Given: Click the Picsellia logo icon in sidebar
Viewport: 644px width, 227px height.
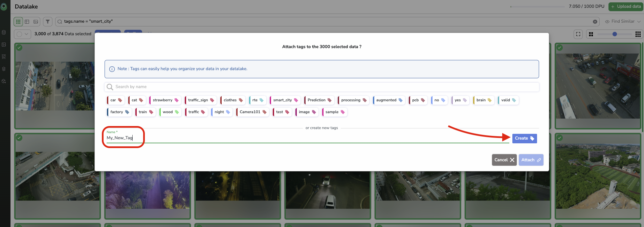Looking at the screenshot, I should point(4,6).
